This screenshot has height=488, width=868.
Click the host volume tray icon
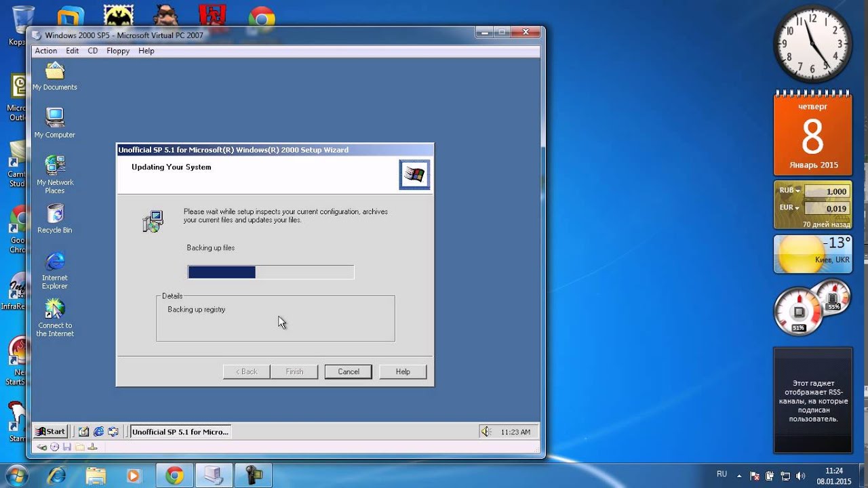pyautogui.click(x=800, y=476)
